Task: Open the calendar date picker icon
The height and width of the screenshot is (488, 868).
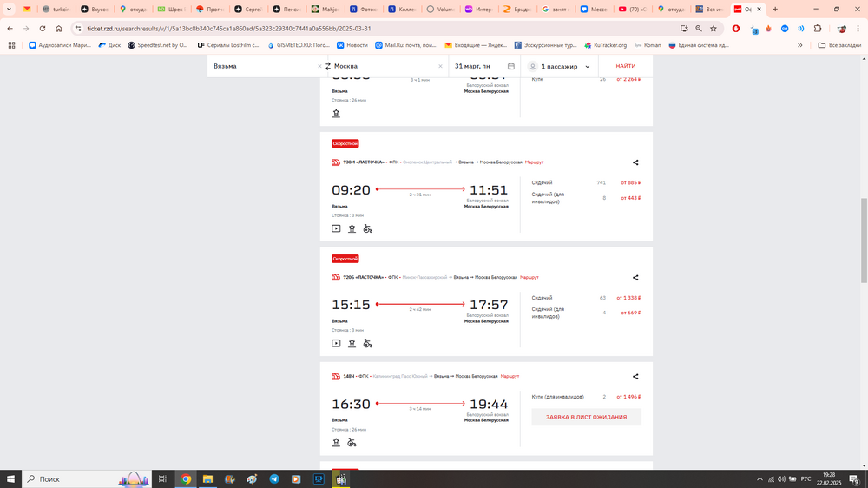Action: point(510,66)
